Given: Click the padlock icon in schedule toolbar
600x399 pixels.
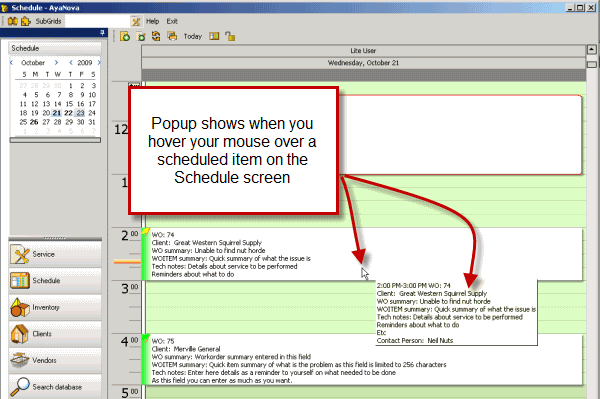Looking at the screenshot, I should [x=230, y=36].
